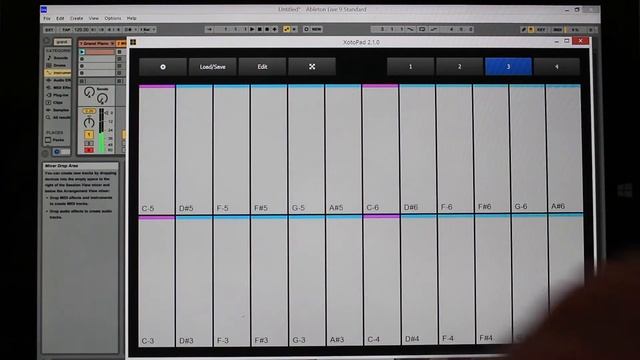The height and width of the screenshot is (360, 640).
Task: Toggle the yellow automation arm button
Action: pos(287,29)
